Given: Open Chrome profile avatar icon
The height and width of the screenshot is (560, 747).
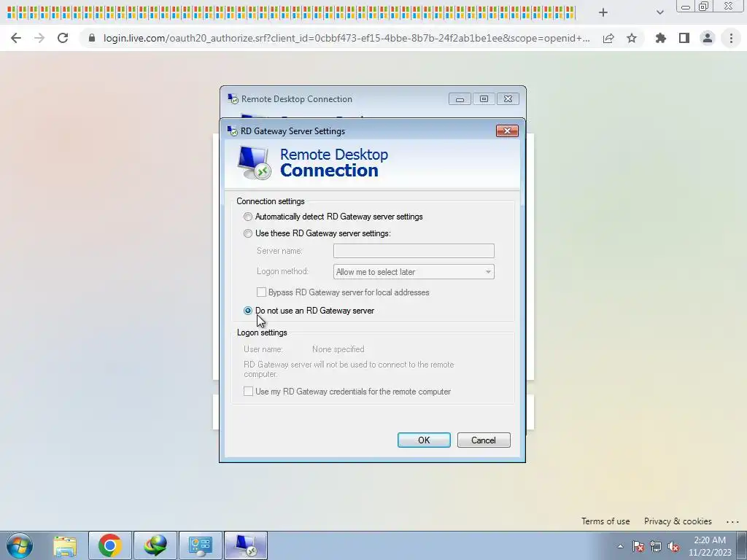Looking at the screenshot, I should (708, 38).
